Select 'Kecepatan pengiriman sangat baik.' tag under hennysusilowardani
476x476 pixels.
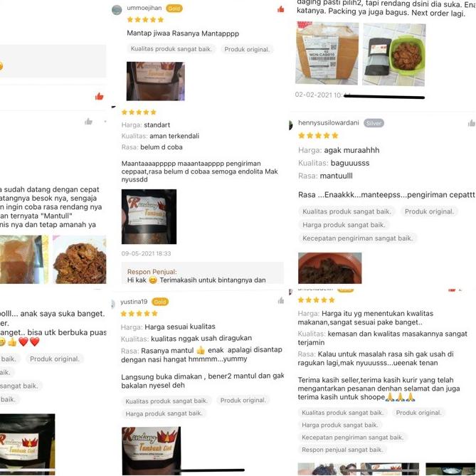click(x=358, y=238)
